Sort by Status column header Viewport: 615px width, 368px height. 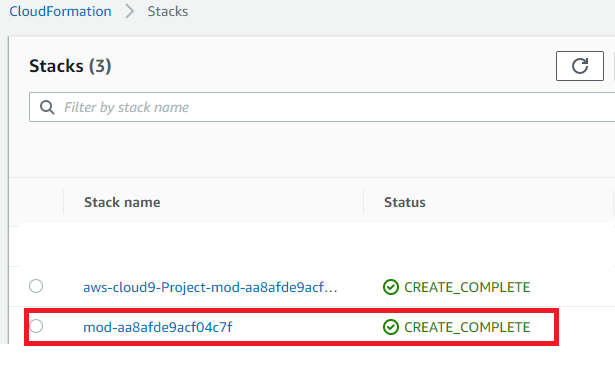point(405,202)
